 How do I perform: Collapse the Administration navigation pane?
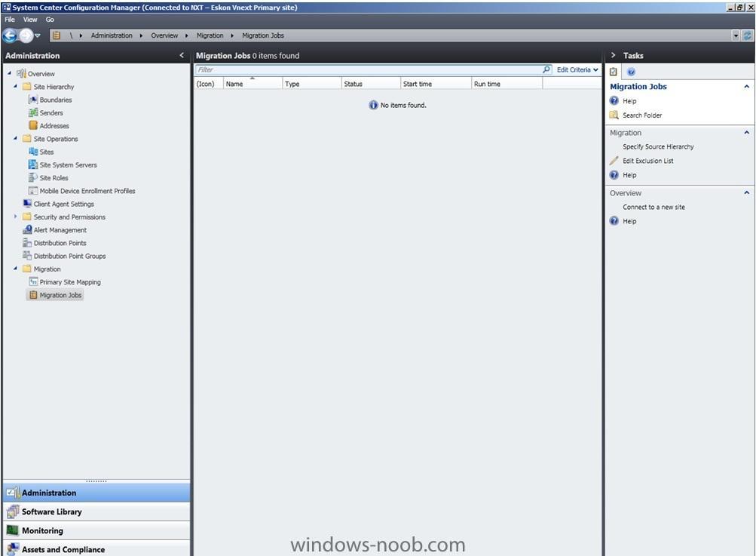coord(182,56)
